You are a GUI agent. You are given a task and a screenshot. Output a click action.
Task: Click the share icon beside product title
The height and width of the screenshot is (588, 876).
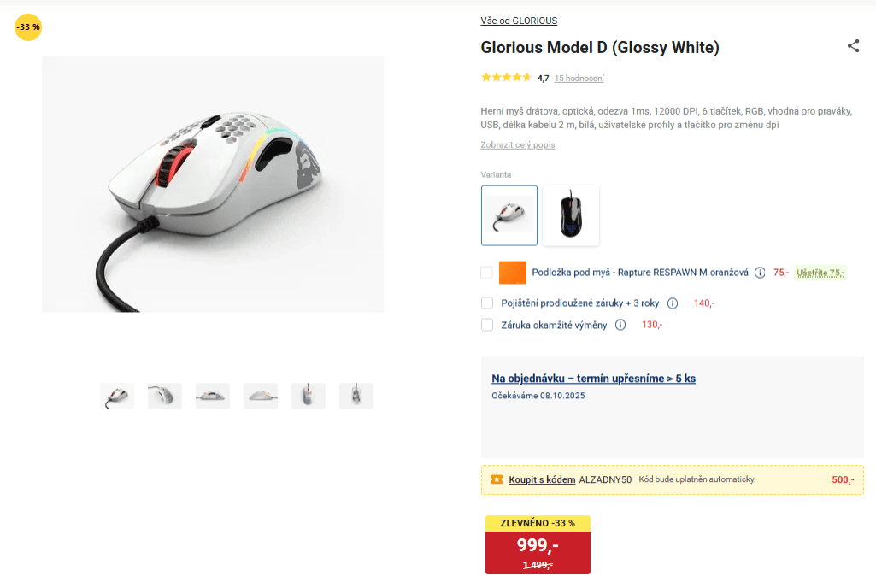click(853, 46)
